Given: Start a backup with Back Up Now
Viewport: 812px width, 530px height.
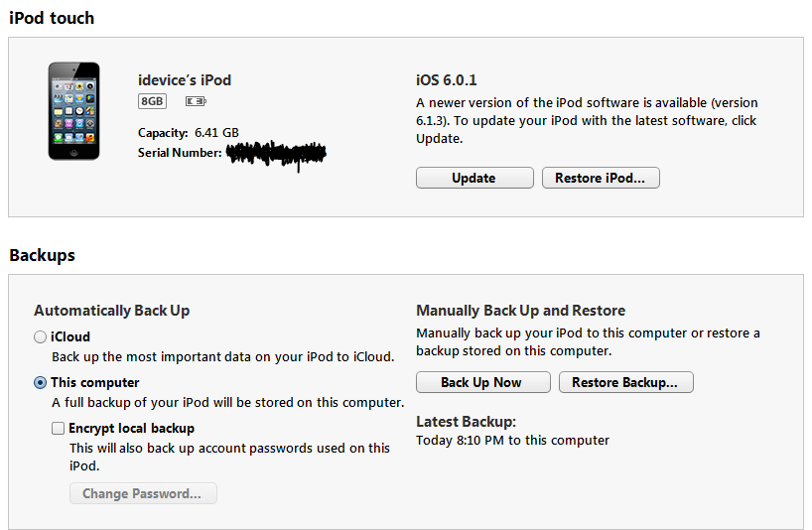Looking at the screenshot, I should pos(481,382).
